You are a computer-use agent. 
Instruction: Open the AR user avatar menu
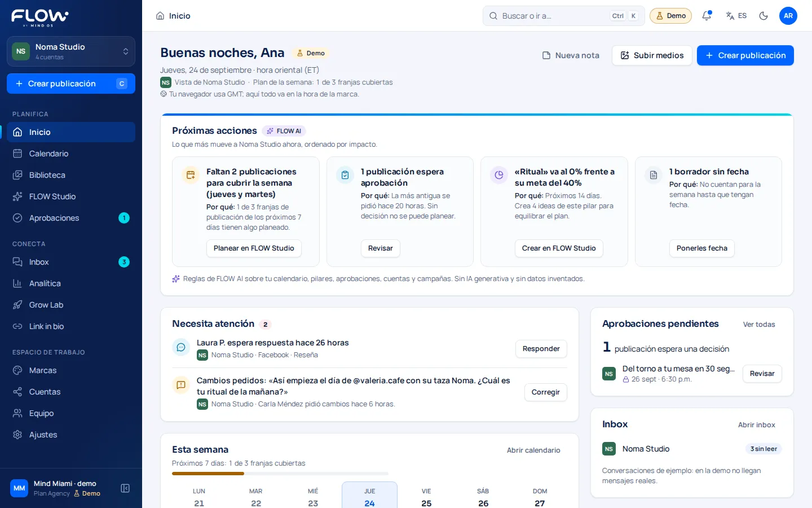point(788,16)
